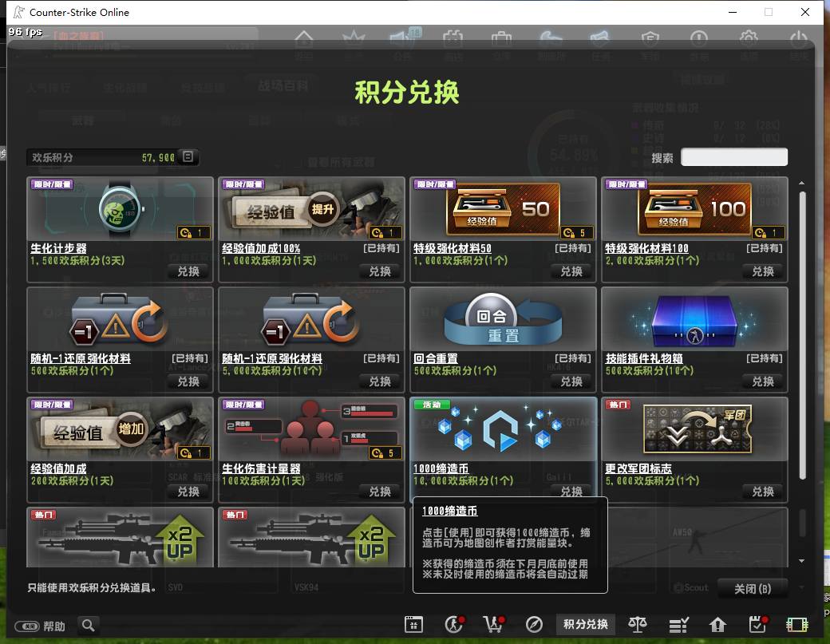830x644 pixels.
Task: Open the balance scales icon
Action: [x=638, y=624]
